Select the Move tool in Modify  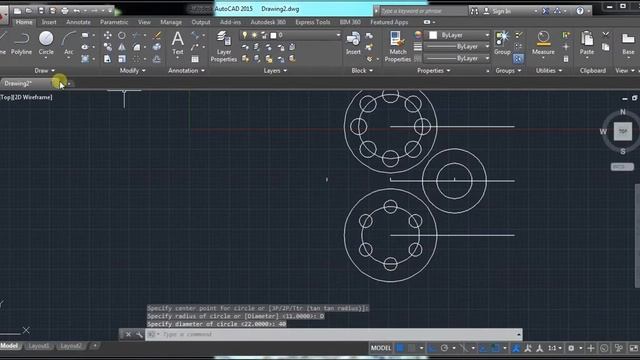pyautogui.click(x=108, y=36)
